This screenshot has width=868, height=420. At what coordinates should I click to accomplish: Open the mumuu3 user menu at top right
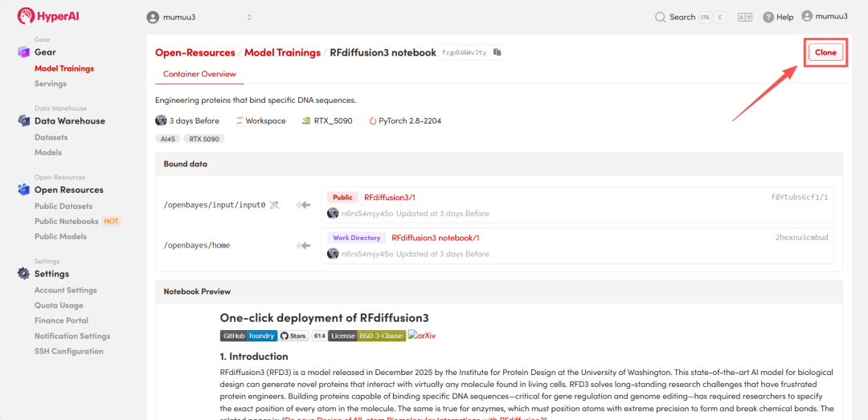click(824, 17)
